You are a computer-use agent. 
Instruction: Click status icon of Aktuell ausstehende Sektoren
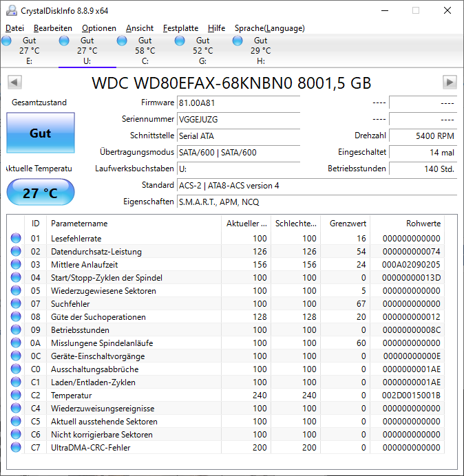(16, 421)
